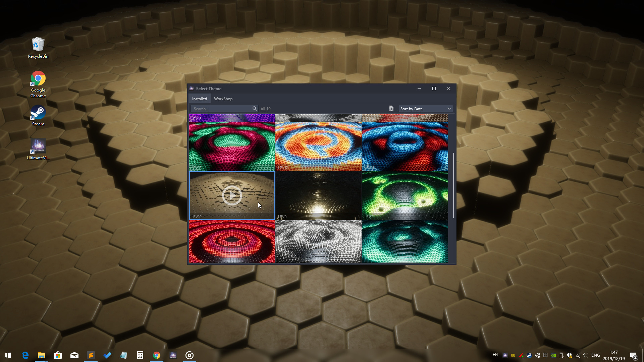The height and width of the screenshot is (362, 644).
Task: Select the LPV9 theme thumbnail
Action: coord(318,195)
